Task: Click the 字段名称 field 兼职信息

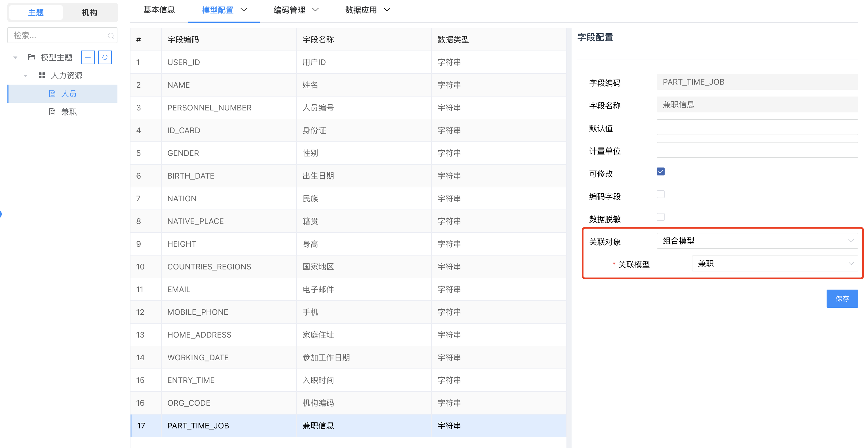Action: coord(757,104)
